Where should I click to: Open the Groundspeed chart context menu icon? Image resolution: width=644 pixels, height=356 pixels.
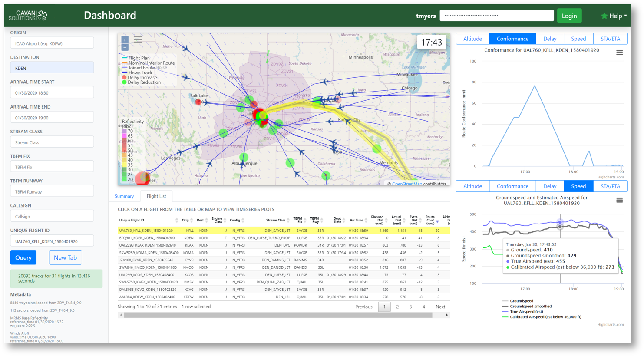click(x=619, y=200)
